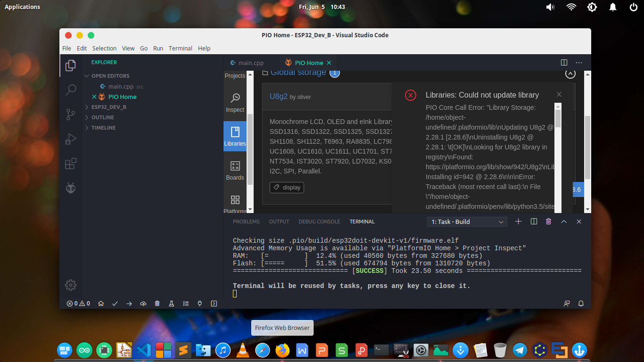Open the Global storage heading link
Viewport: 644px width, 362px height.
pyautogui.click(x=298, y=73)
